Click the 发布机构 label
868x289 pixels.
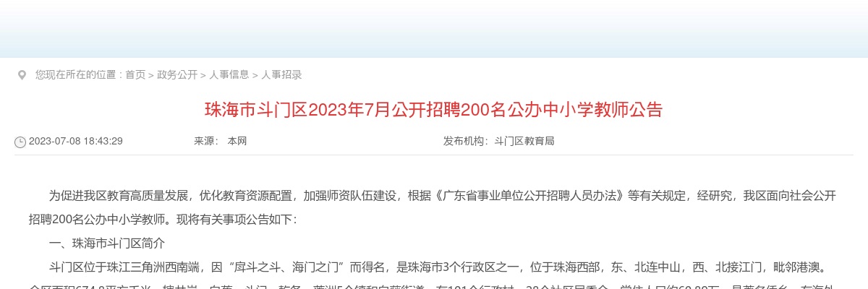click(x=466, y=141)
